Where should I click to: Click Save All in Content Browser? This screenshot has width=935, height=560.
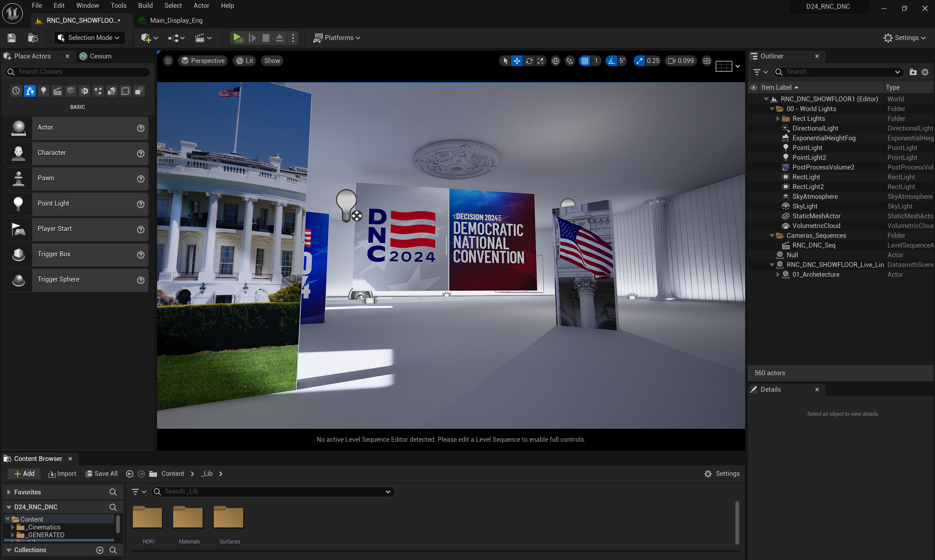(x=101, y=474)
